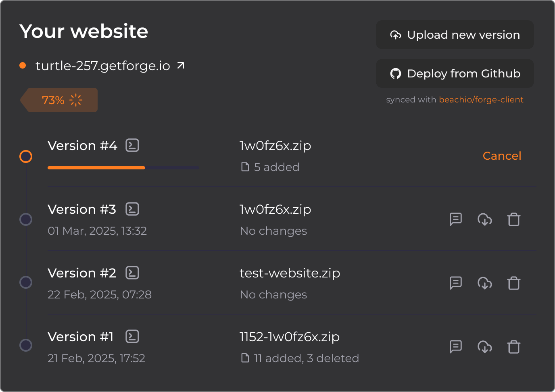555x392 pixels.
Task: Show the Version #1 terminal log icon
Action: coord(132,336)
